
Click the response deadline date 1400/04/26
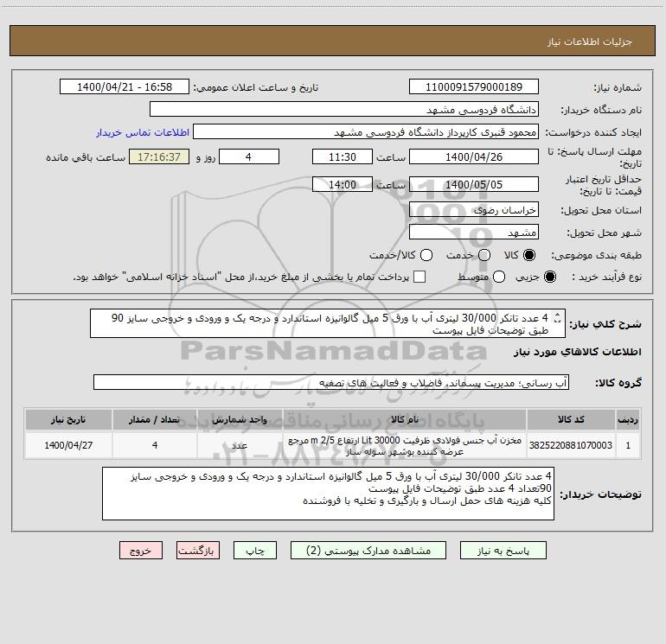tap(474, 156)
